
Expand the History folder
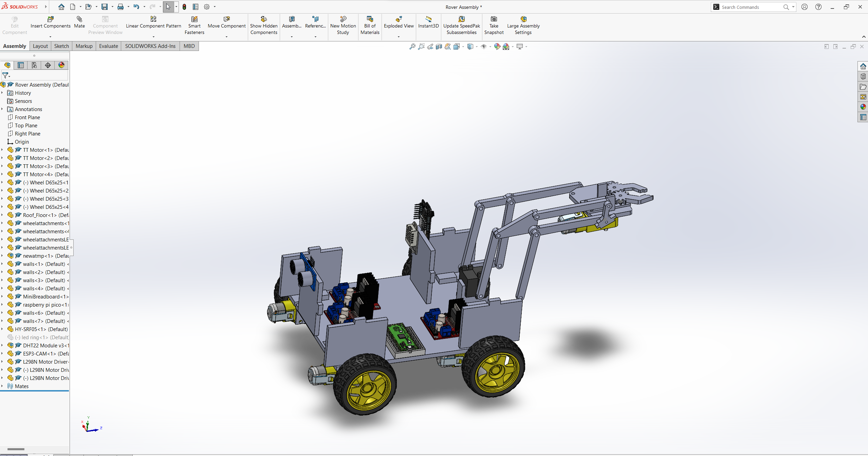(x=2, y=93)
